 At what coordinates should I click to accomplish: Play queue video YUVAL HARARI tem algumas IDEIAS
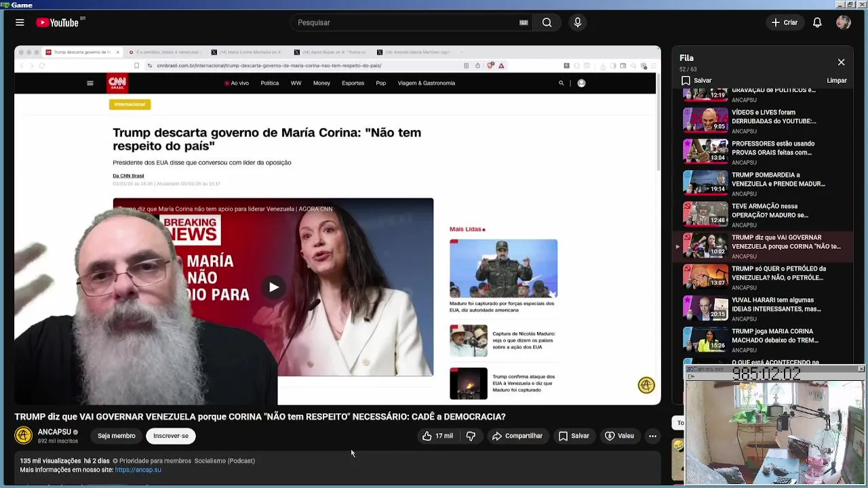click(x=764, y=308)
